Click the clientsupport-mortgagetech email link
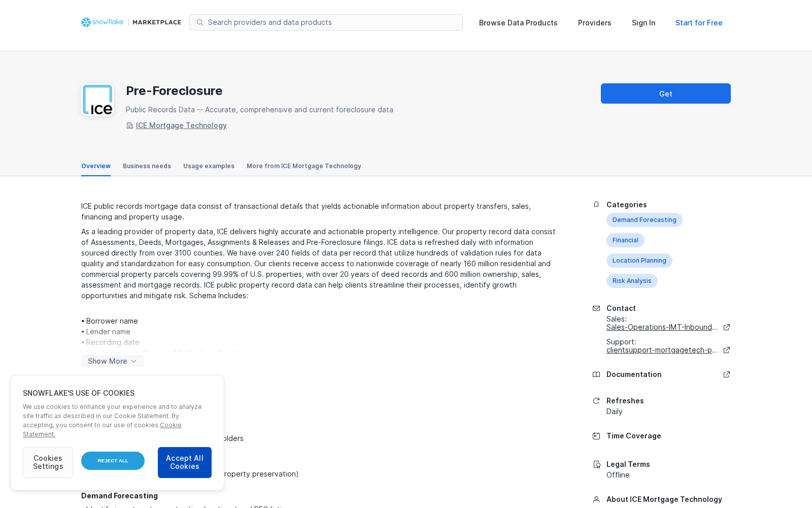Screen dimensions: 812x508 coord(662,350)
